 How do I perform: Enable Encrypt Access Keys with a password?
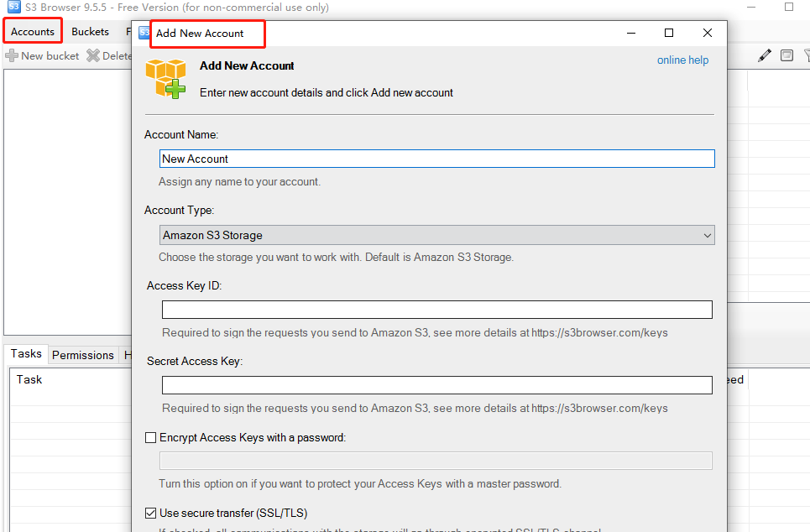(150, 437)
